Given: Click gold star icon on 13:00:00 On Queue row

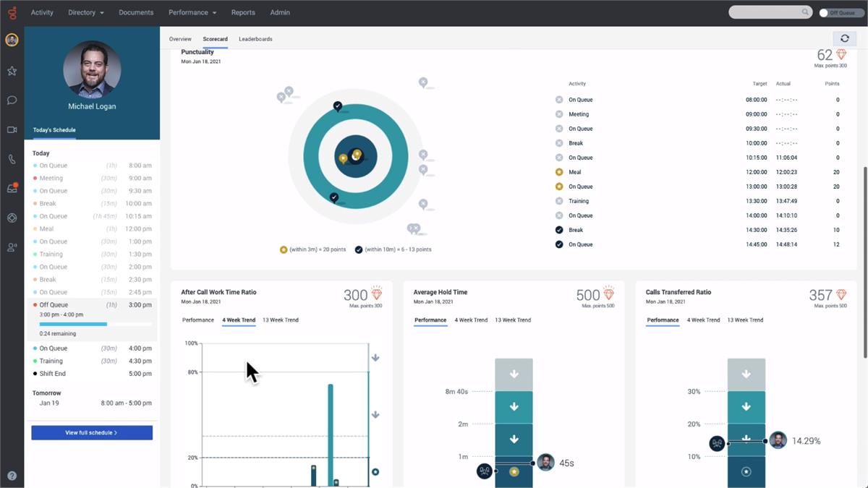Looking at the screenshot, I should (x=559, y=187).
